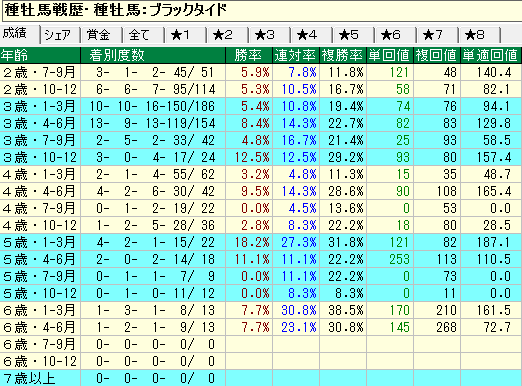
Task: Click the 複勝率 column header
Action: pos(343,55)
